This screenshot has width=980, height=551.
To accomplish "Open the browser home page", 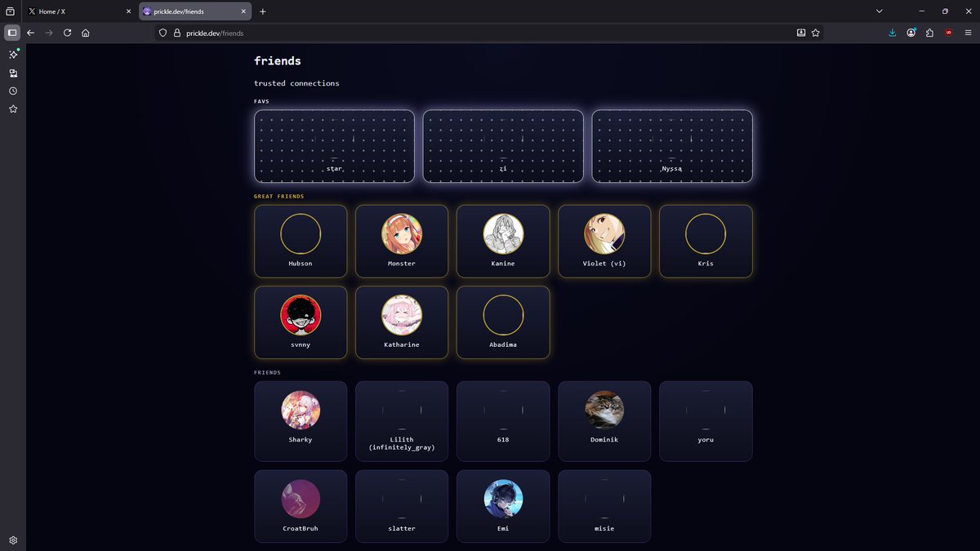I will [x=85, y=33].
